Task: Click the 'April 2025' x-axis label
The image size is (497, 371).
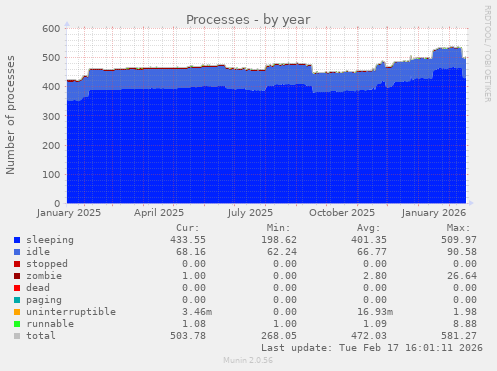Action: (159, 213)
